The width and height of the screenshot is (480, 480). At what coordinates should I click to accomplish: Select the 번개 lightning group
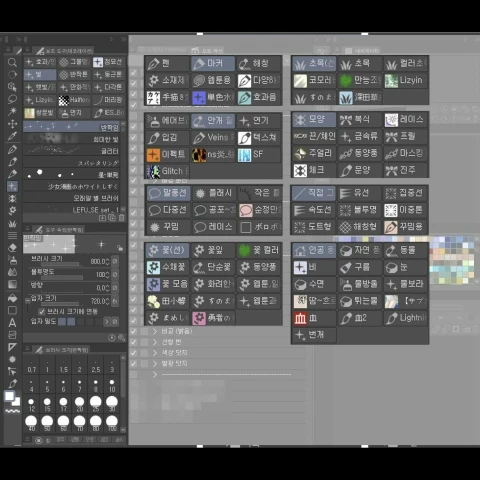coord(314,335)
